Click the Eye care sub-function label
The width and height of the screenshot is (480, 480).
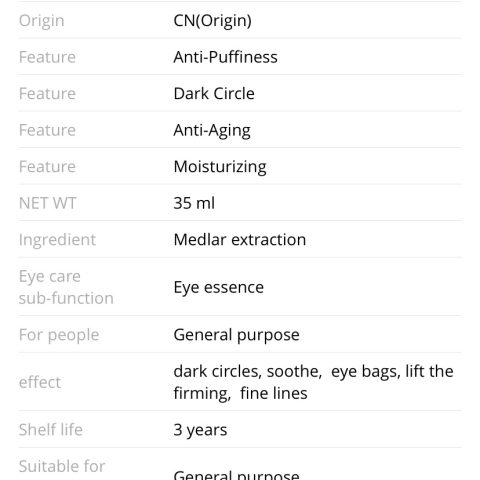(66, 287)
